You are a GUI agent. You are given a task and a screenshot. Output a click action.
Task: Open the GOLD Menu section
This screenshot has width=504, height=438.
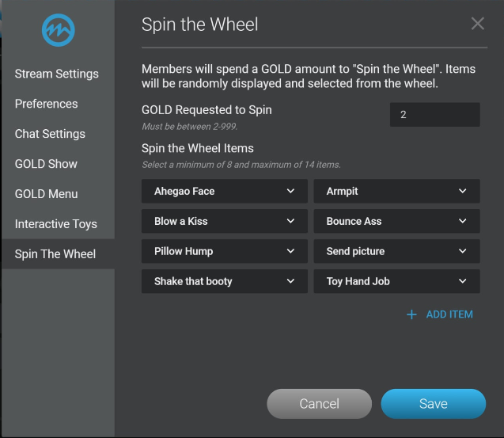click(47, 194)
